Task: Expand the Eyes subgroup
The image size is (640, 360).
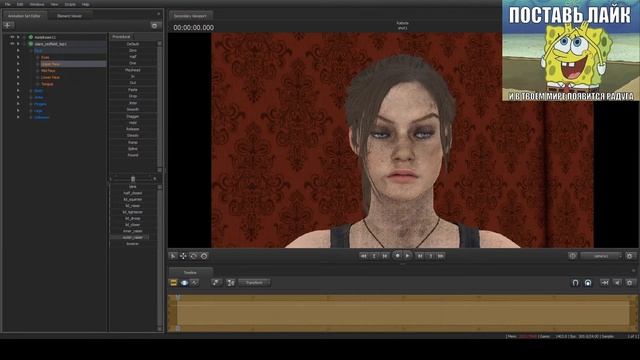Action: pos(38,58)
